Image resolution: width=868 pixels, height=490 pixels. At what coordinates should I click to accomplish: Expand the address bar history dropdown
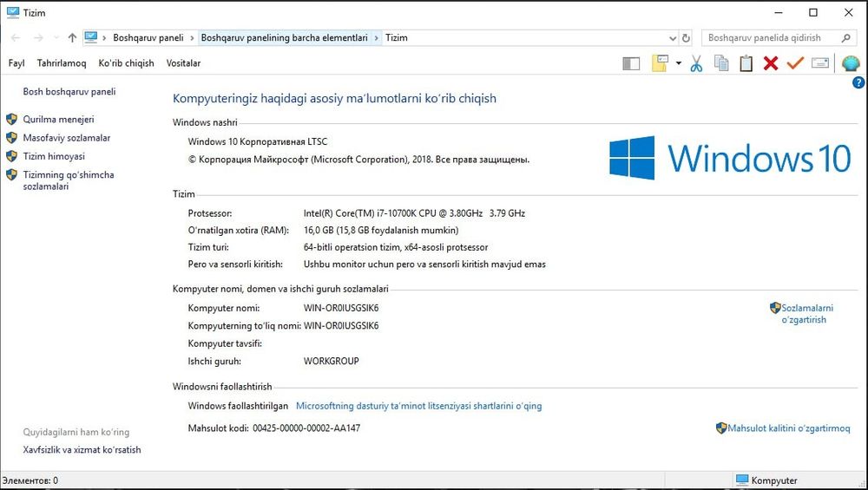pos(673,38)
